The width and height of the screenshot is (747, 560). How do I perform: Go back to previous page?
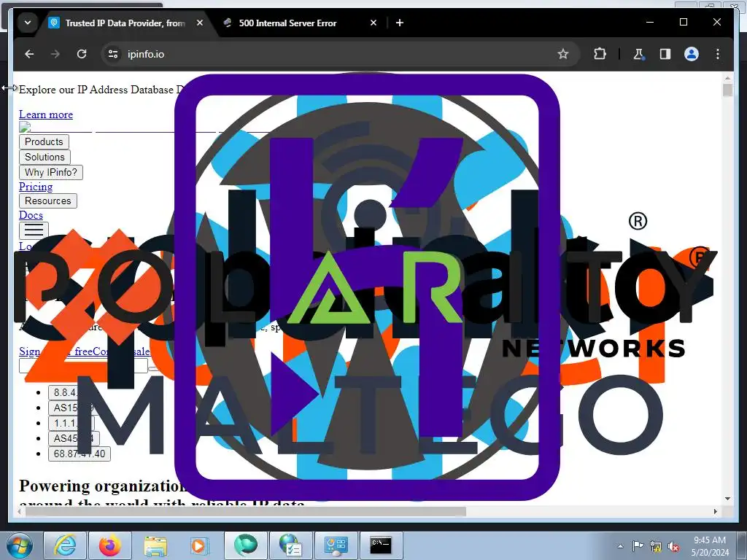pos(29,54)
